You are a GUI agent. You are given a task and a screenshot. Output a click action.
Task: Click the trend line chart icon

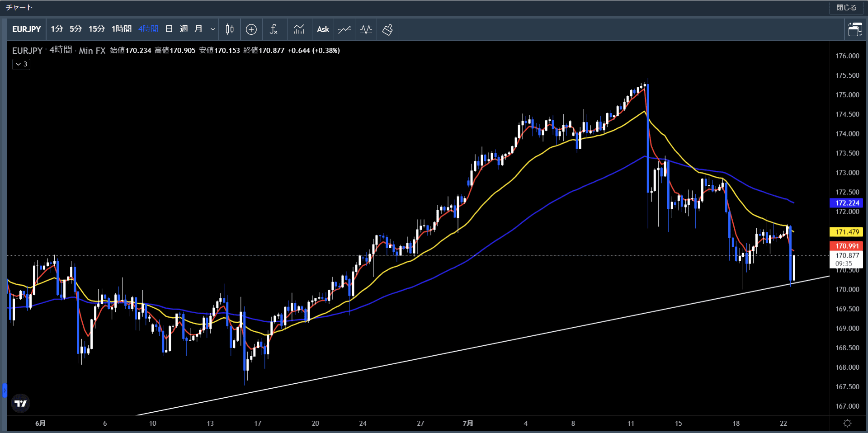[344, 29]
